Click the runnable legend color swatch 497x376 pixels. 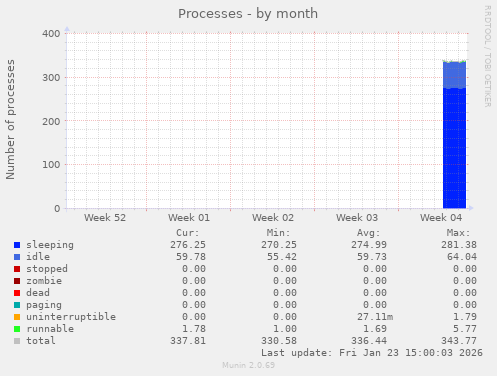click(17, 329)
